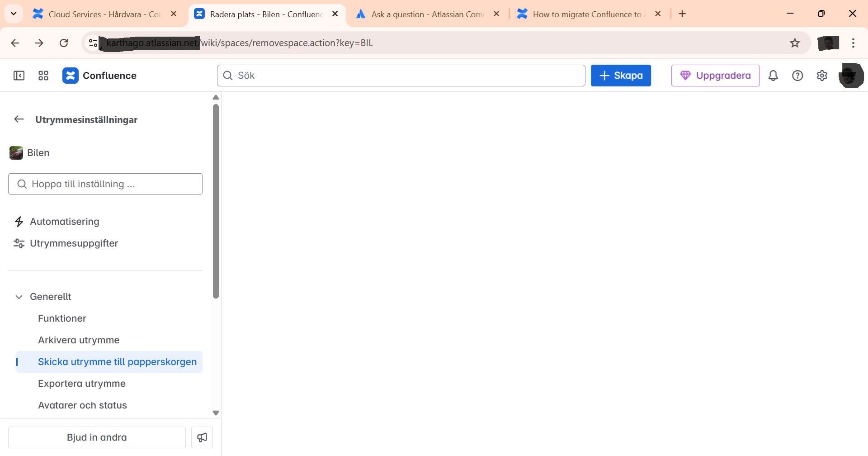Select Arkivera utrymme in the sidebar
Screen dimensions: 868x456
109,340
